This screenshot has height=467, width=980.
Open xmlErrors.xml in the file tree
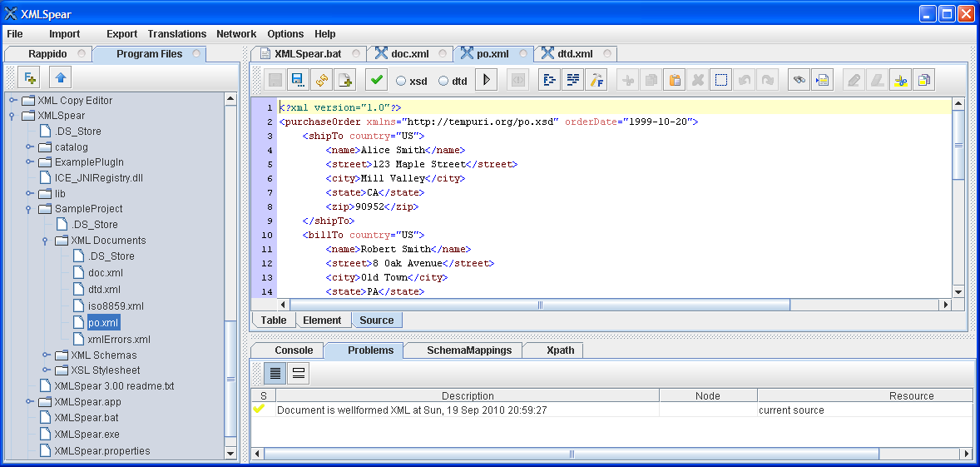(119, 340)
